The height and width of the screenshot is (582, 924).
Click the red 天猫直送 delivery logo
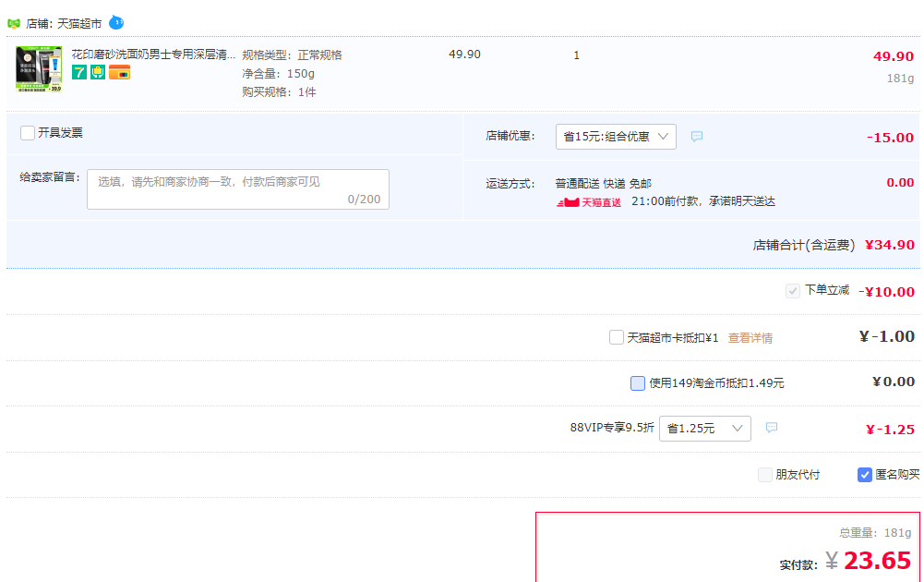[589, 202]
